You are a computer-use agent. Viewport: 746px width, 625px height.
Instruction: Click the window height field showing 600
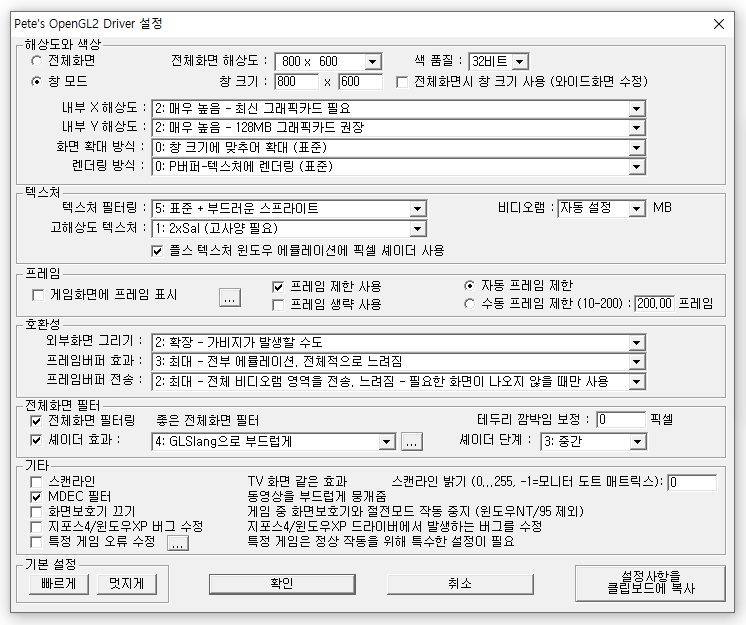pyautogui.click(x=360, y=81)
